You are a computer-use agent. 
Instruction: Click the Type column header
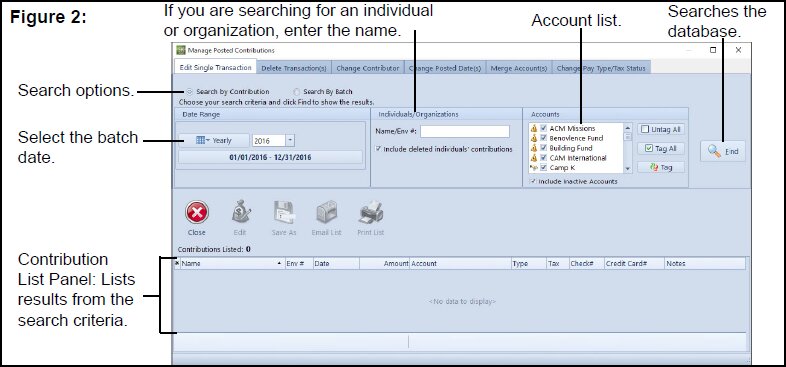[x=528, y=263]
